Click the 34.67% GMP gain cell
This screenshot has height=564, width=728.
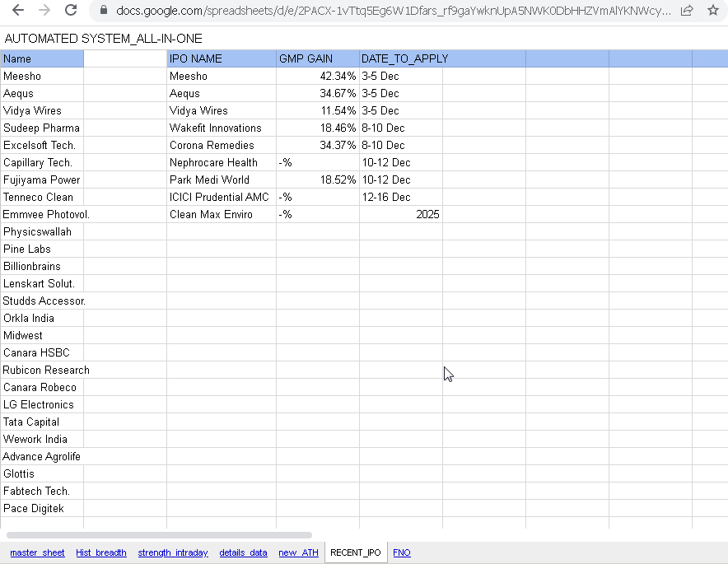(x=318, y=93)
